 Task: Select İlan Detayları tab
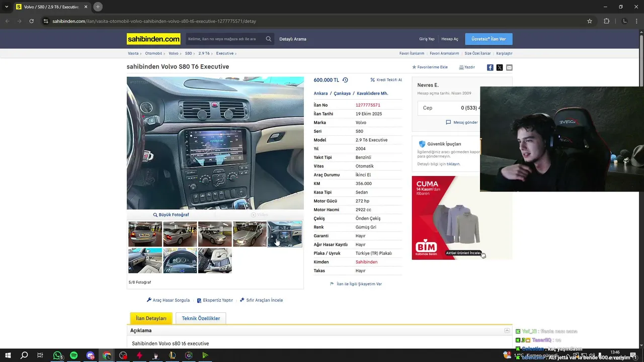point(151,318)
